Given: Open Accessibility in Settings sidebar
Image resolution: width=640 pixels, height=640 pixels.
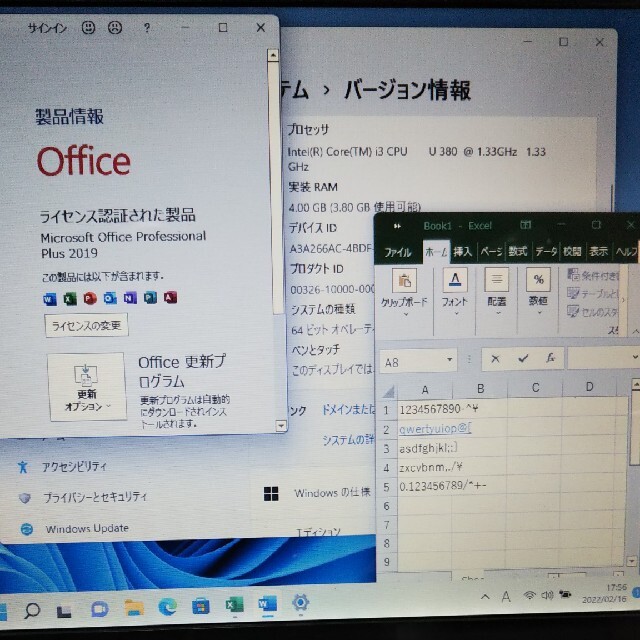Looking at the screenshot, I should [74, 467].
